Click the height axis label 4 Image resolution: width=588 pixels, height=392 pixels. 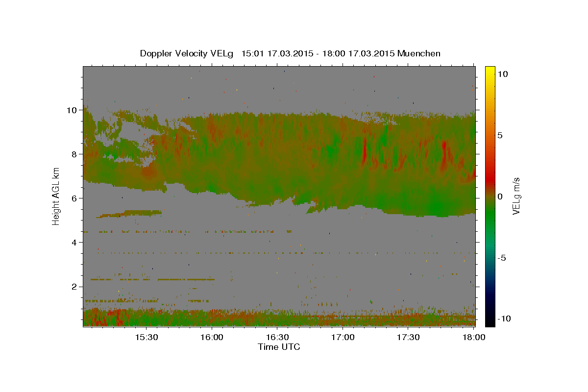75,243
